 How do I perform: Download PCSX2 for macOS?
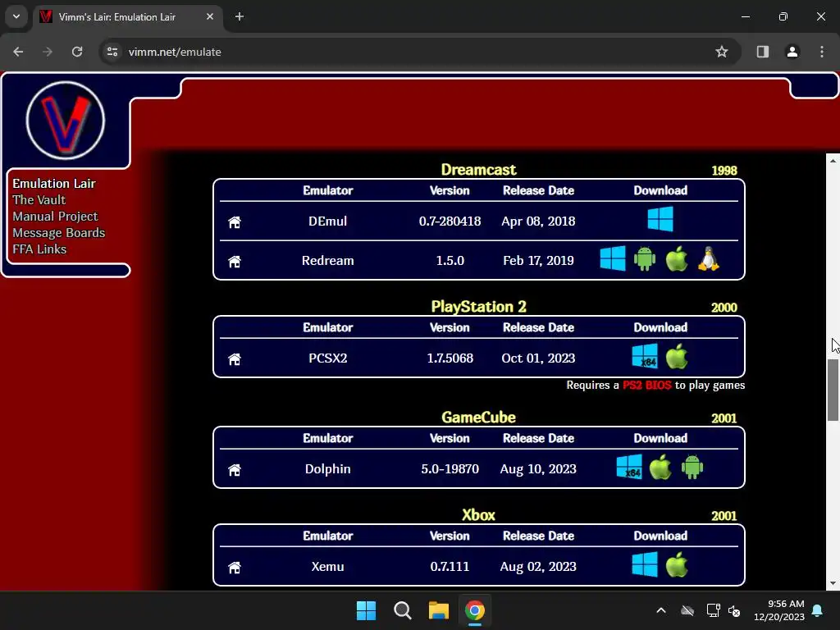tap(677, 356)
